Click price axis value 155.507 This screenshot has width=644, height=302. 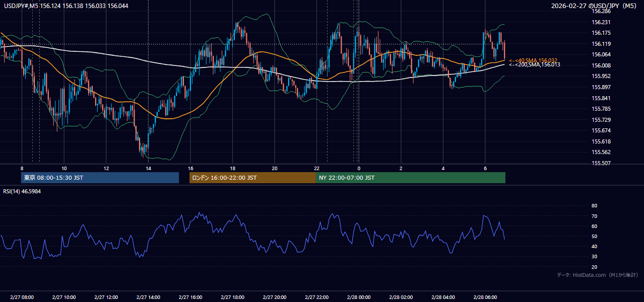(x=601, y=163)
